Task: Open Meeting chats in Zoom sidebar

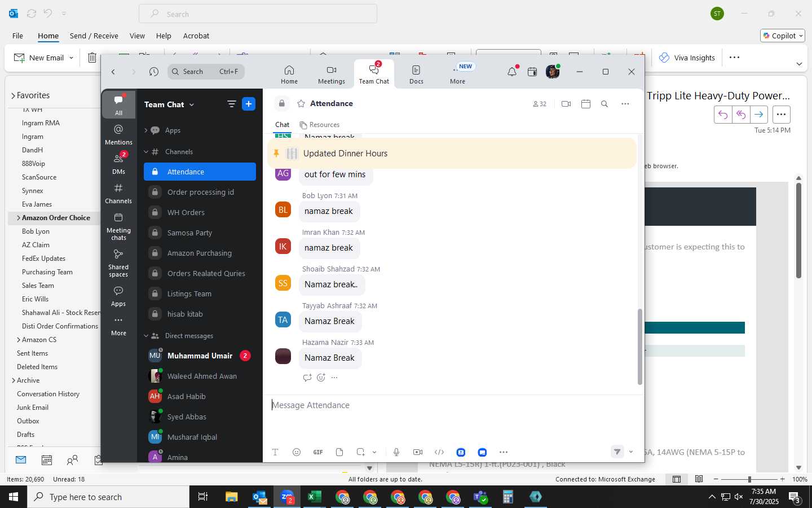Action: [118, 226]
